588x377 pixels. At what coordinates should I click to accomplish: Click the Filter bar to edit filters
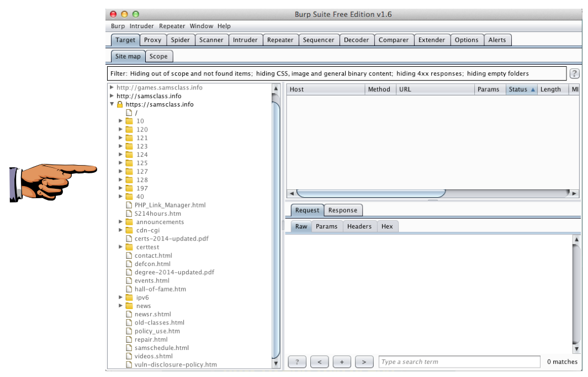(x=336, y=73)
